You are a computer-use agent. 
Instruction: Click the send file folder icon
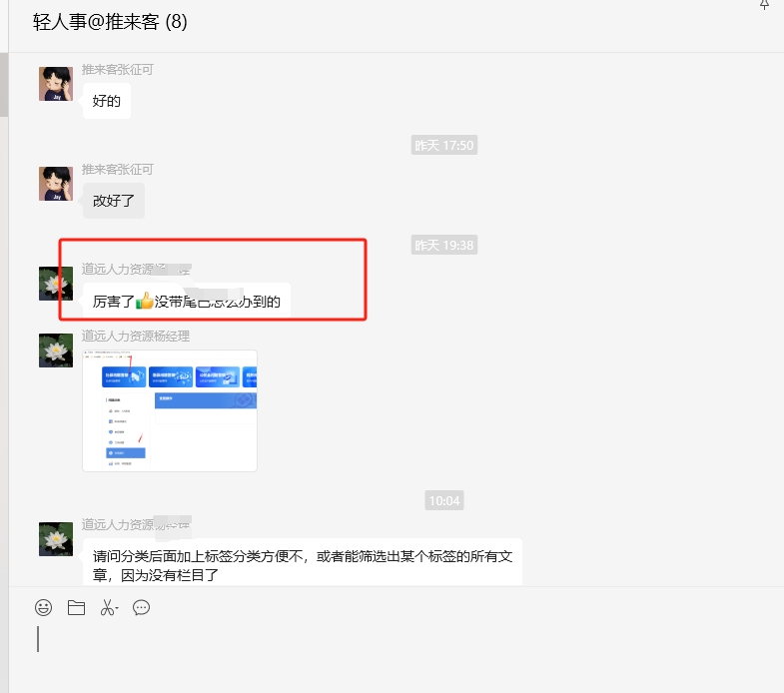click(x=76, y=607)
